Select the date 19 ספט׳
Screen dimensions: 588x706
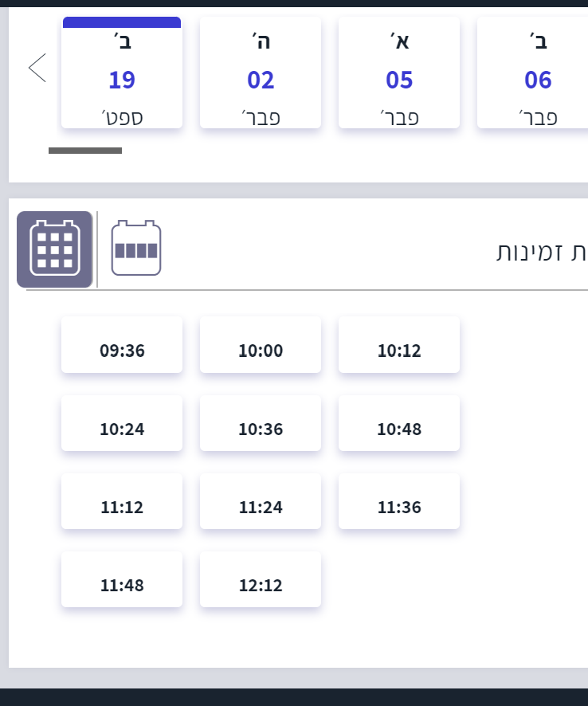[122, 74]
